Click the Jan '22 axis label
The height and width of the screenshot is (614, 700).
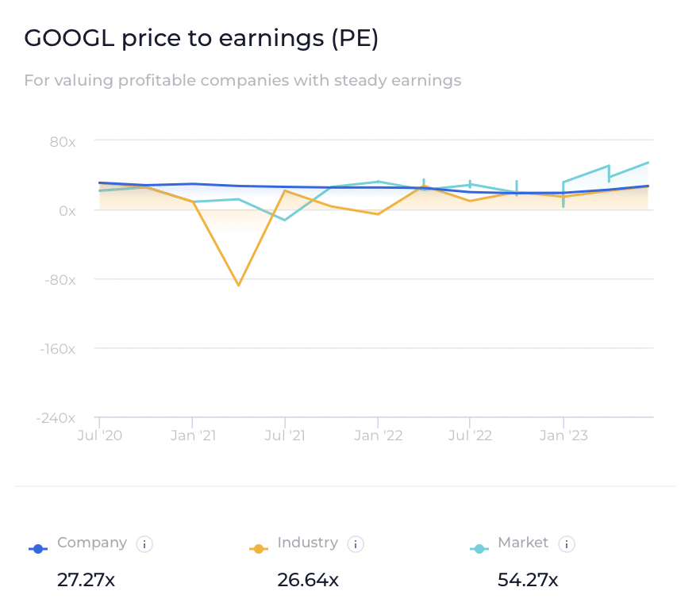coord(378,436)
